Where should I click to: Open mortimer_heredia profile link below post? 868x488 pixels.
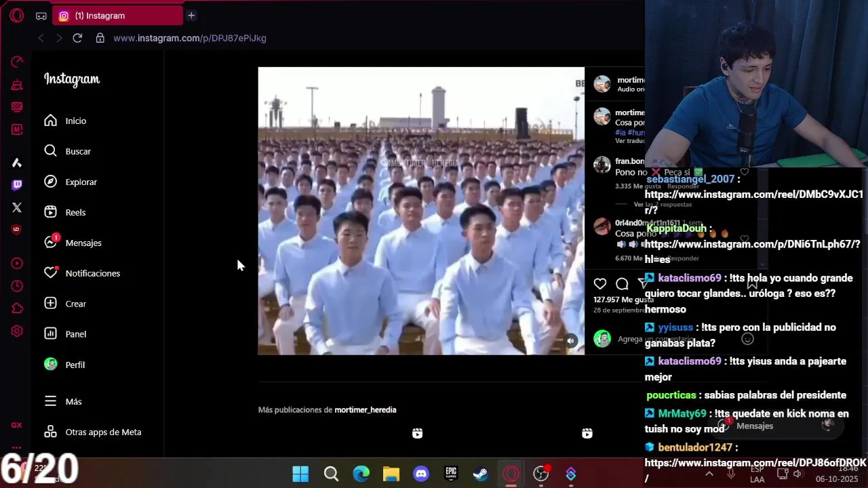[366, 410]
